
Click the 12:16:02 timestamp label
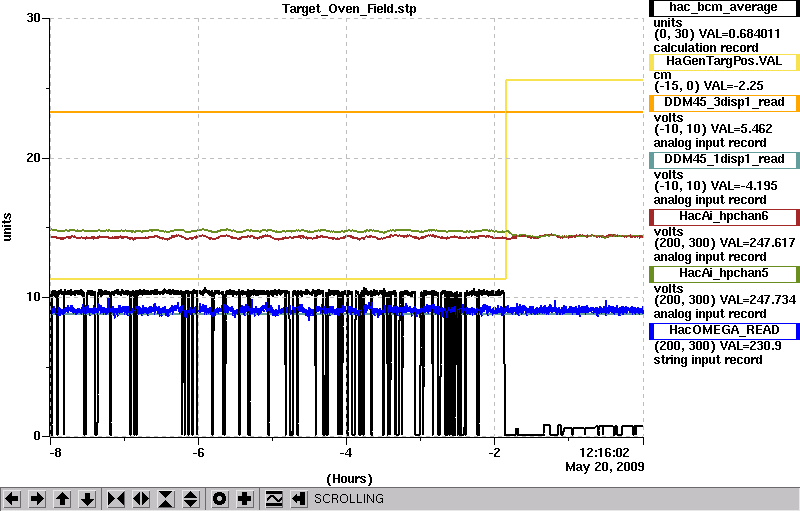coord(604,453)
